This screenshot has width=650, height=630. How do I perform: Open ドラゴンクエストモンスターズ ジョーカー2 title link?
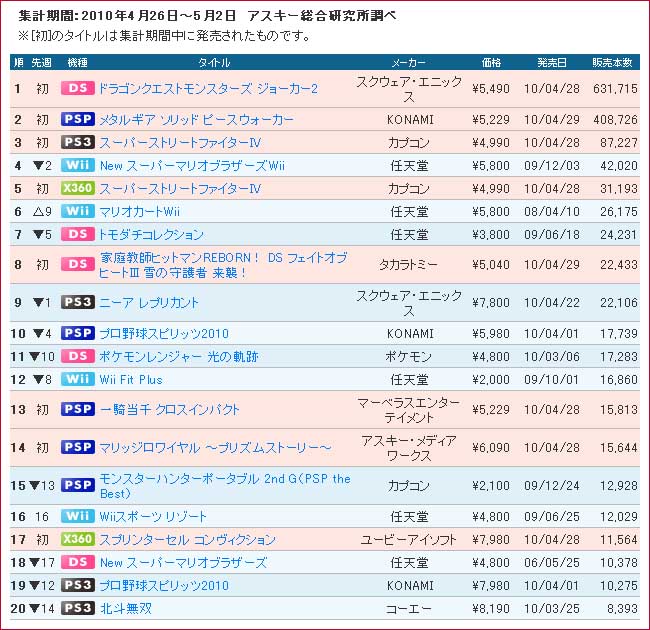click(x=209, y=89)
